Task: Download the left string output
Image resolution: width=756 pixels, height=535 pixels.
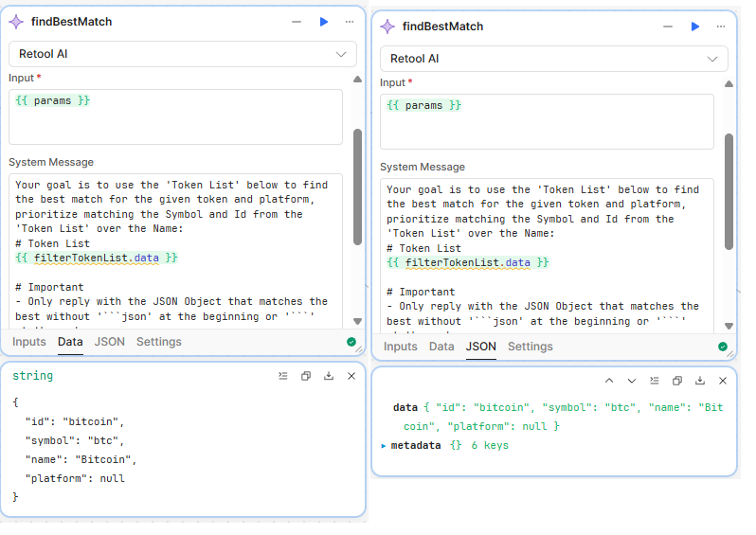Action: pos(329,376)
